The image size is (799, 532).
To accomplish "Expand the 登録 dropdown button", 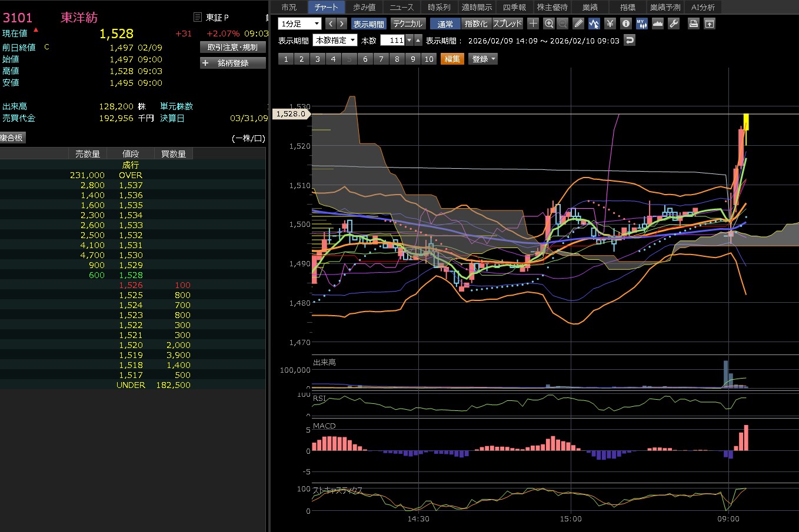I will (x=483, y=59).
